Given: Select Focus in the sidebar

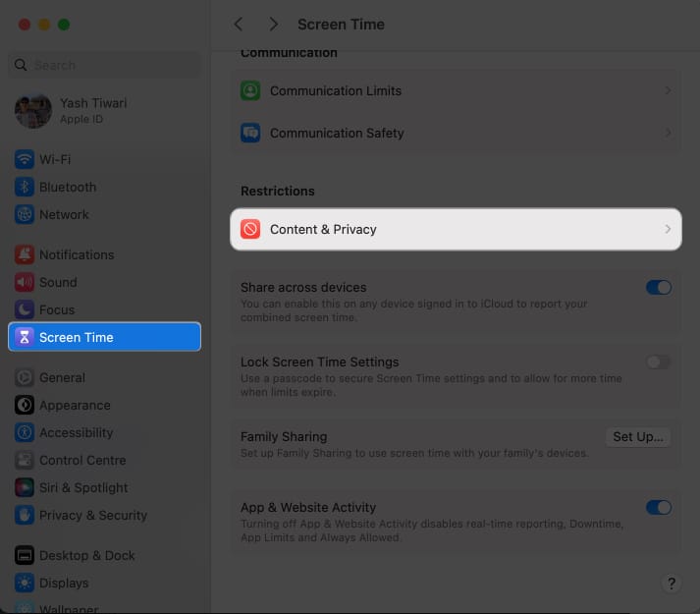Looking at the screenshot, I should tap(104, 309).
